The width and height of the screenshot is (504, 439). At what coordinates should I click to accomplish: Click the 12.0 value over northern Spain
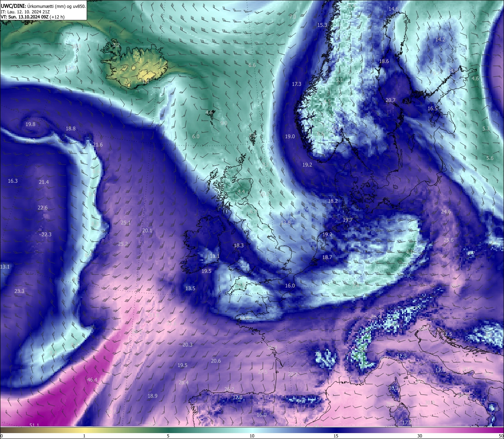click(x=237, y=398)
